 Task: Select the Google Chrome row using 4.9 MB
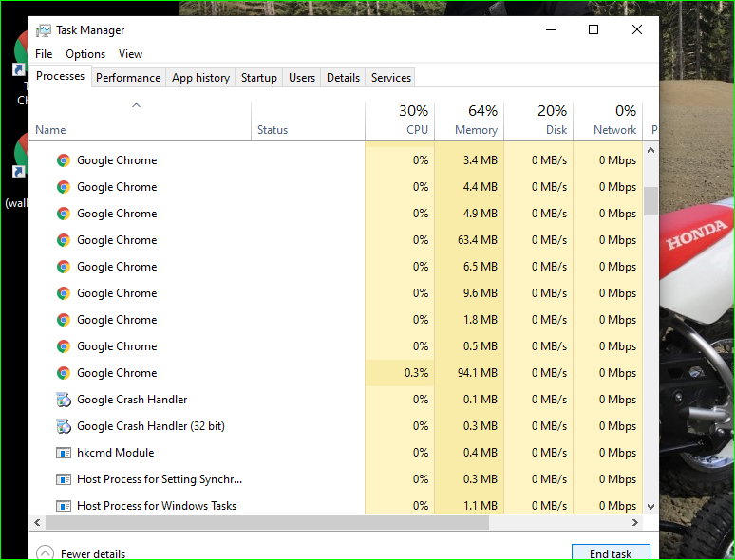point(336,214)
